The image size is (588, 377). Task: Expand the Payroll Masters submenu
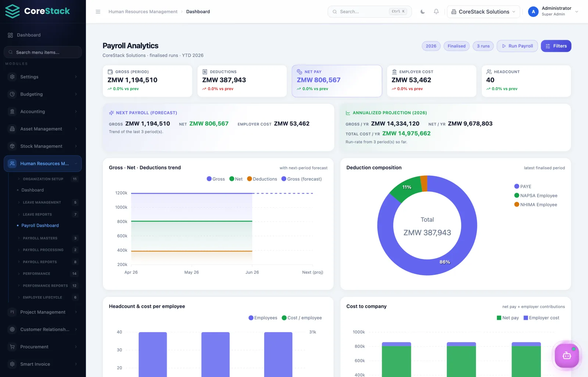pos(47,238)
